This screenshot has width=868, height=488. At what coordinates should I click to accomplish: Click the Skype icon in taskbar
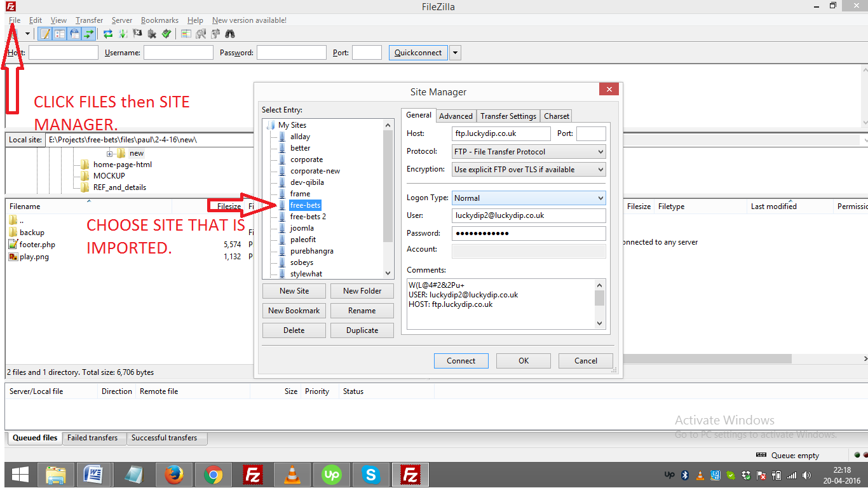(370, 475)
